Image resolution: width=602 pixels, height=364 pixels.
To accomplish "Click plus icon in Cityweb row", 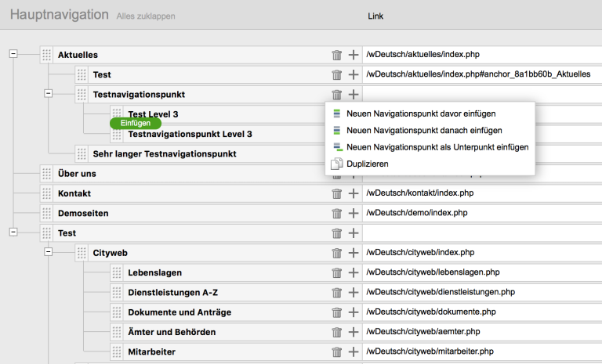I will click(x=354, y=253).
